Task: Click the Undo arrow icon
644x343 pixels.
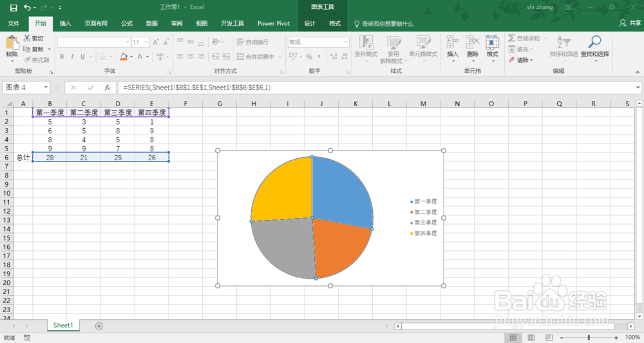Action: (28, 7)
